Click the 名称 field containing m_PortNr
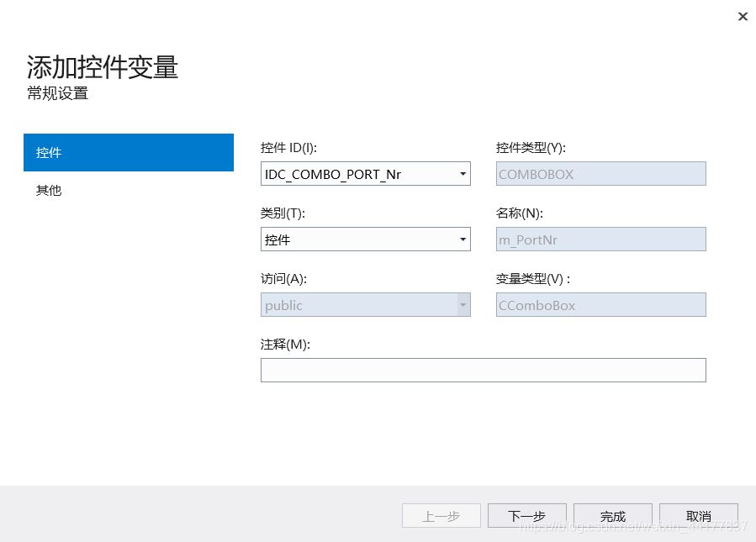The image size is (756, 542). pyautogui.click(x=600, y=239)
